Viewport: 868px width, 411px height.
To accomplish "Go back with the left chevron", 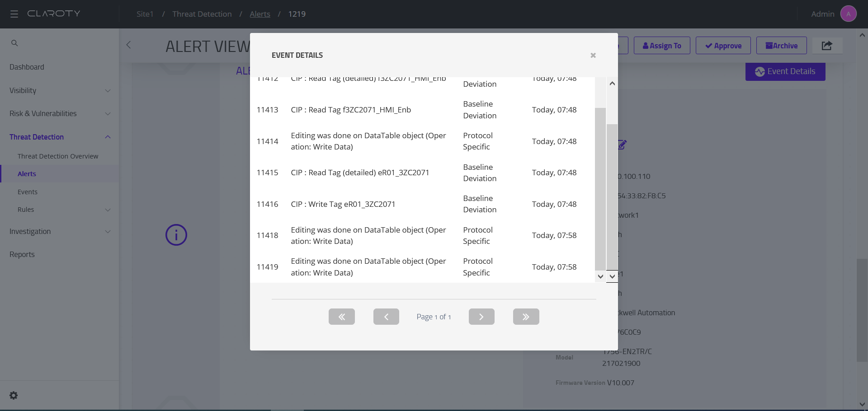I will coord(128,45).
